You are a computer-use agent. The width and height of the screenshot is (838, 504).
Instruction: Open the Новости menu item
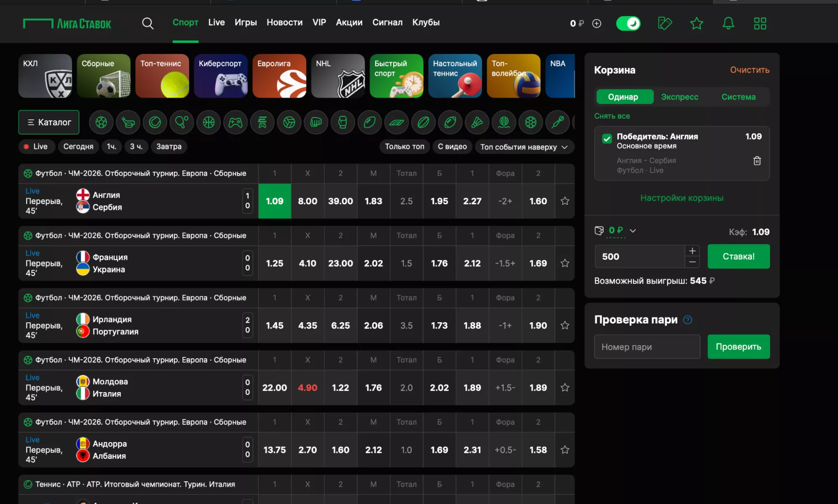284,23
